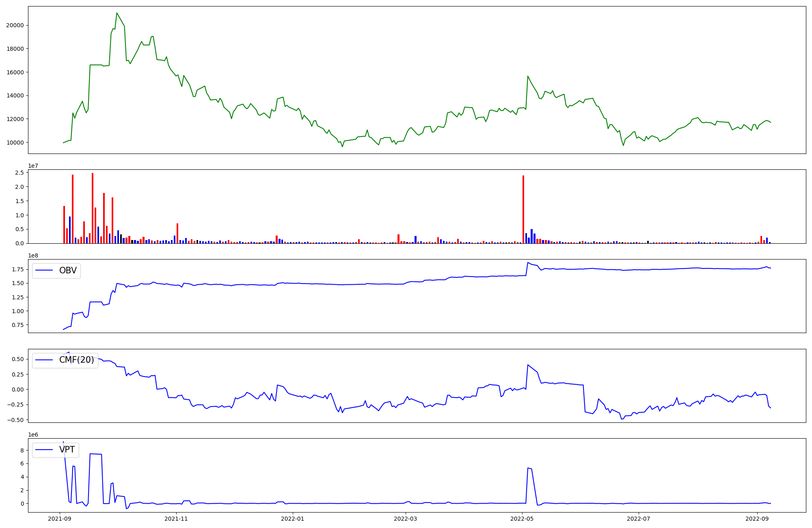Click the 2022-03 x-axis date label
The height and width of the screenshot is (528, 812).
406,519
